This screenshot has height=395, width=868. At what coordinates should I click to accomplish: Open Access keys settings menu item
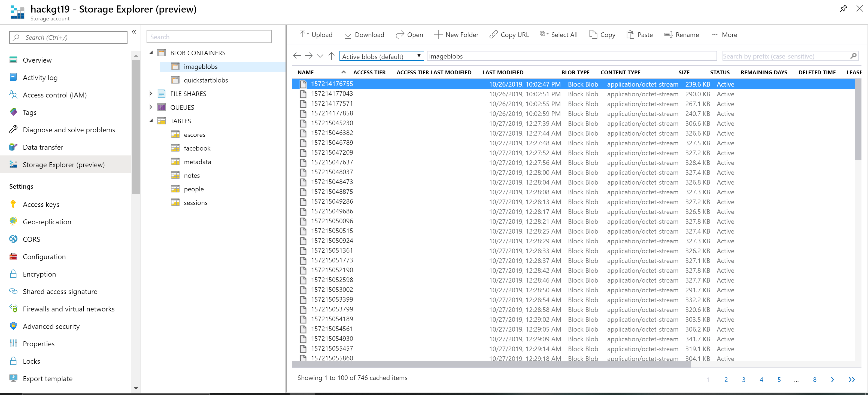click(41, 204)
